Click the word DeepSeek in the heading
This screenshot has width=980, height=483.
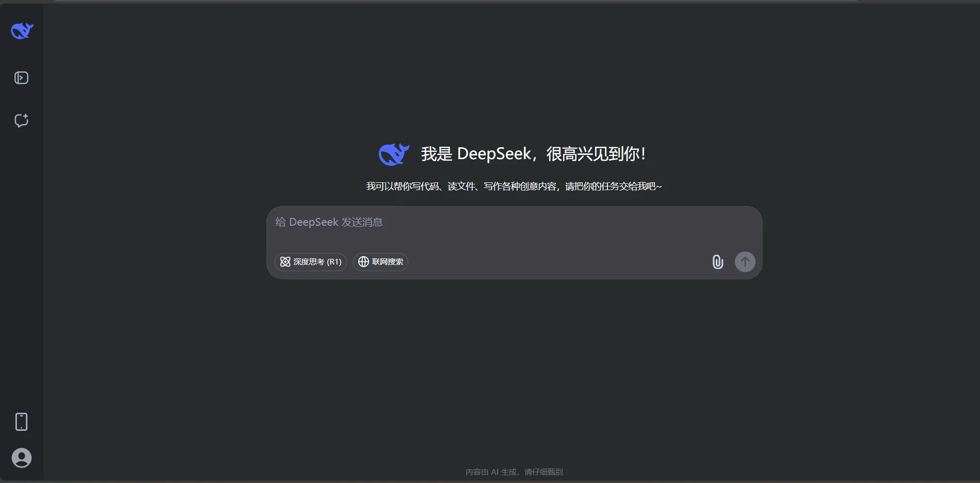point(494,154)
